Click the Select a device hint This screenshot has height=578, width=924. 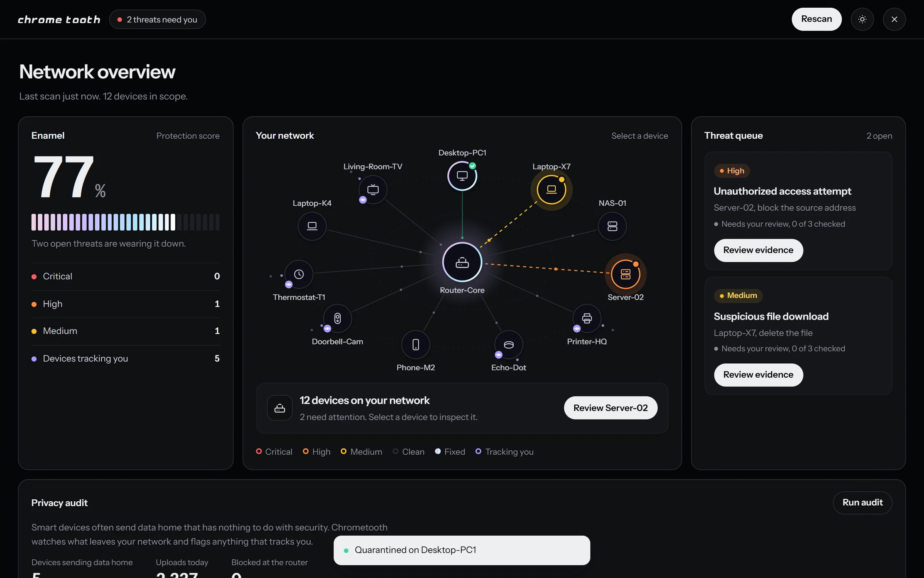pyautogui.click(x=639, y=136)
